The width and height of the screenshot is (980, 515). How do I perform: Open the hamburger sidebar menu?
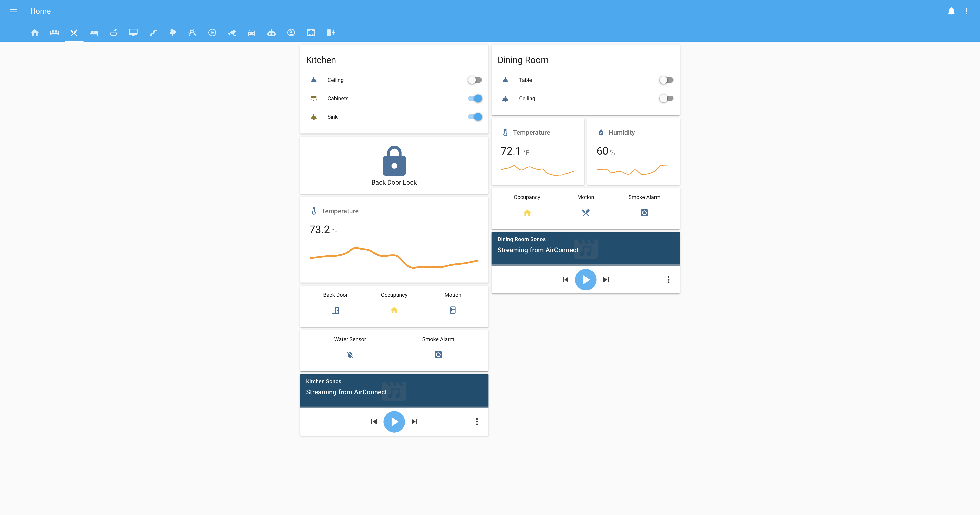pos(13,11)
